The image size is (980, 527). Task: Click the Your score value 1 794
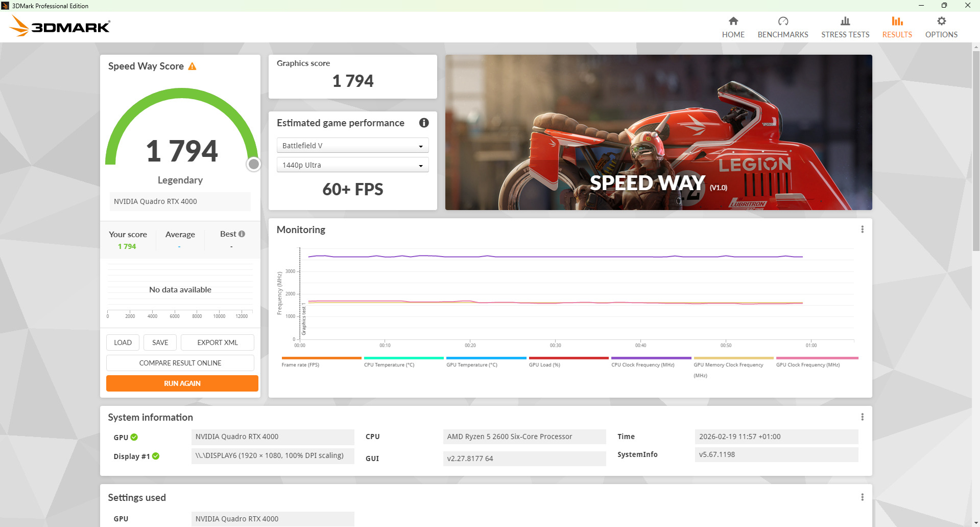[127, 246]
